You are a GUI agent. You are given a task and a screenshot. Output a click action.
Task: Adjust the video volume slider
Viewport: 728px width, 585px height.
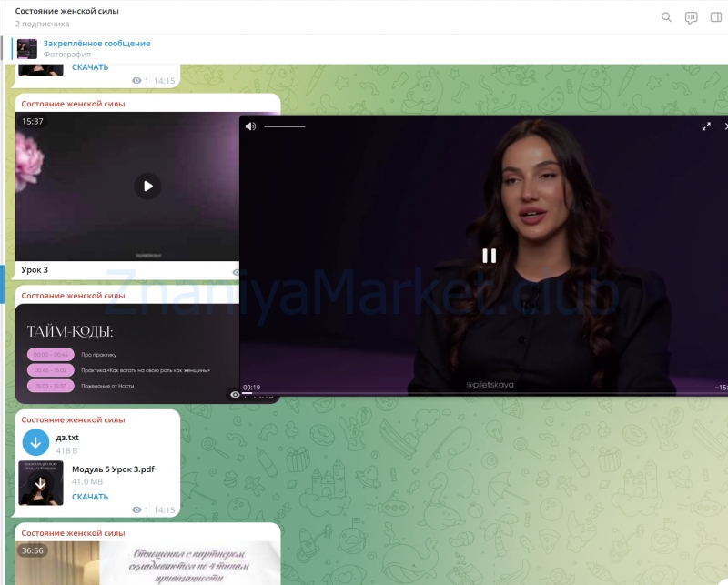point(285,126)
